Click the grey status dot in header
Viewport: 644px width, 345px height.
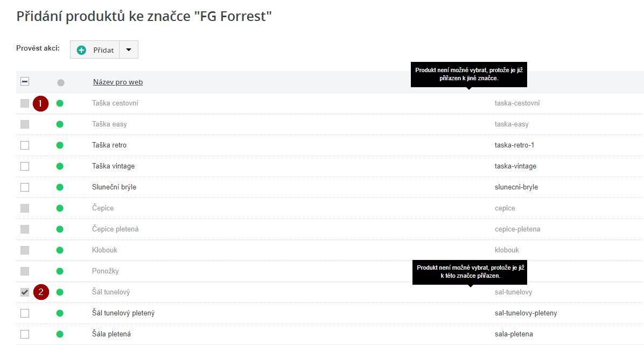click(x=61, y=83)
